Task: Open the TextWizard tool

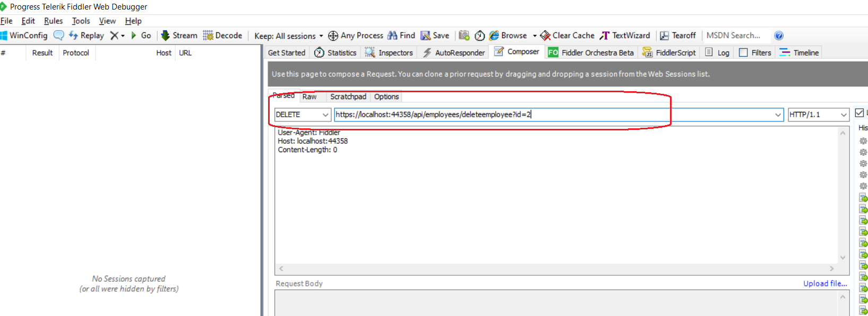Action: (x=625, y=36)
